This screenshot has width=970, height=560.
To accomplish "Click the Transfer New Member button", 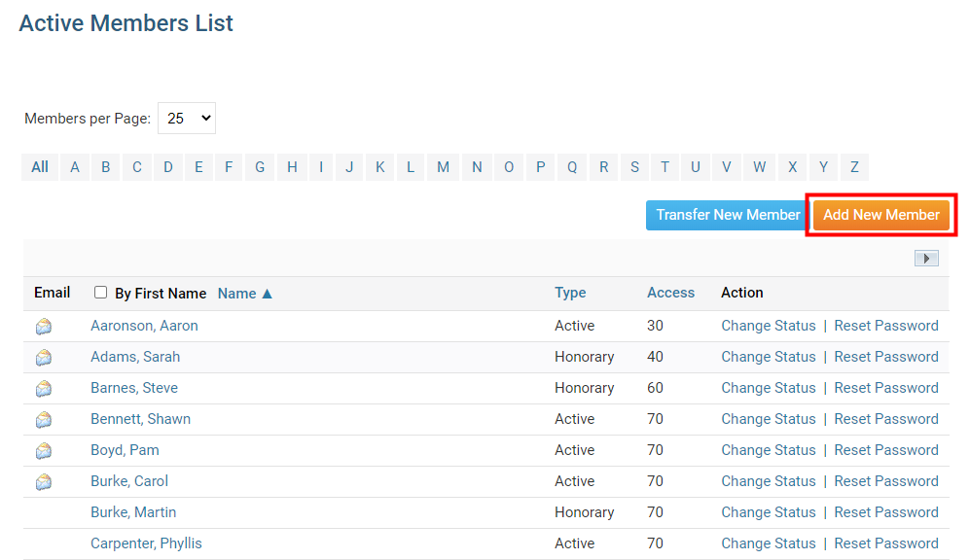I will pos(728,215).
